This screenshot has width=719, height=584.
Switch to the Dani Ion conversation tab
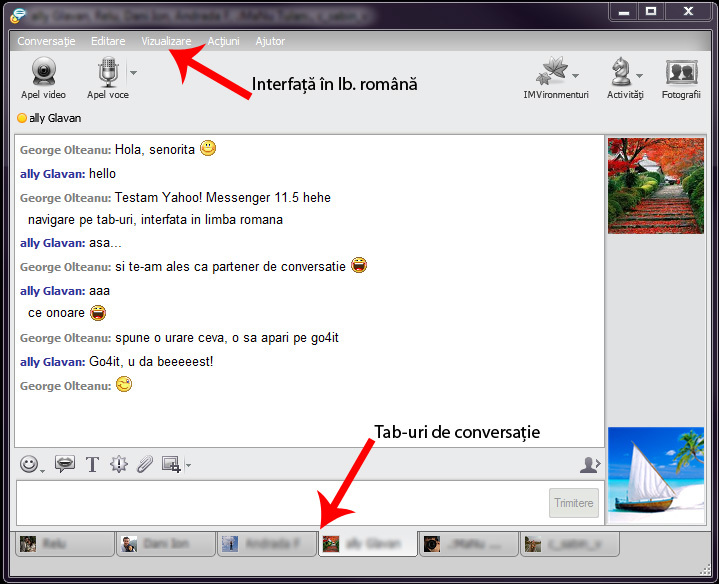[x=166, y=544]
